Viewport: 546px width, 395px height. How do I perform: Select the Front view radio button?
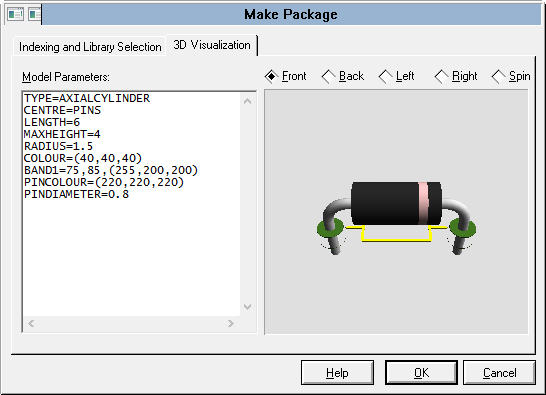[285, 76]
